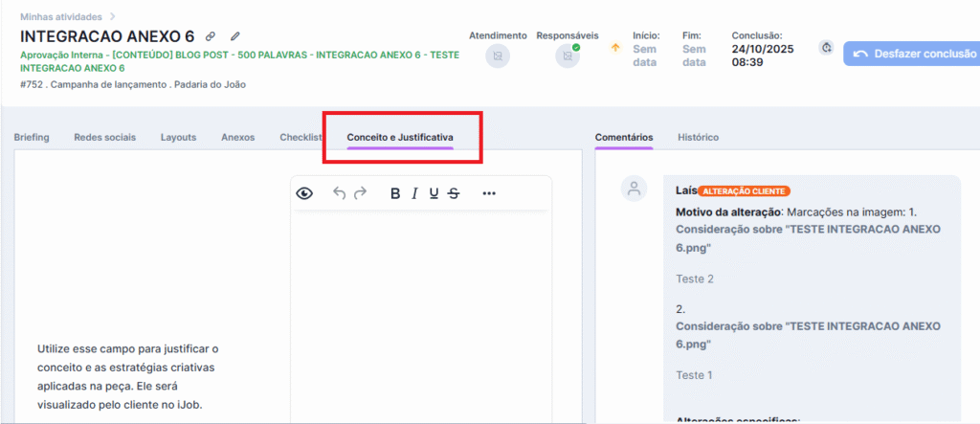Viewport: 980px width, 424px height.
Task: Toggle underline formatting in the editor
Action: point(434,193)
